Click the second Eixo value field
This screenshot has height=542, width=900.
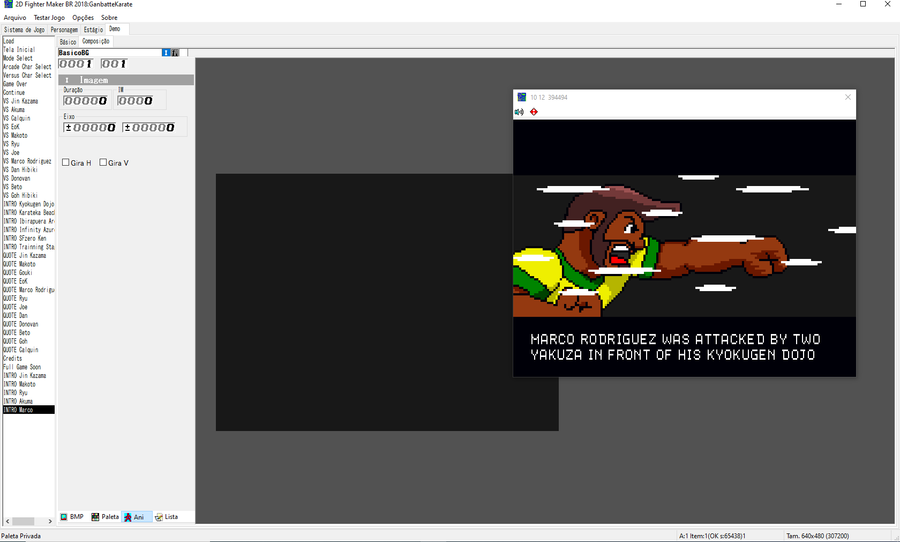point(149,127)
